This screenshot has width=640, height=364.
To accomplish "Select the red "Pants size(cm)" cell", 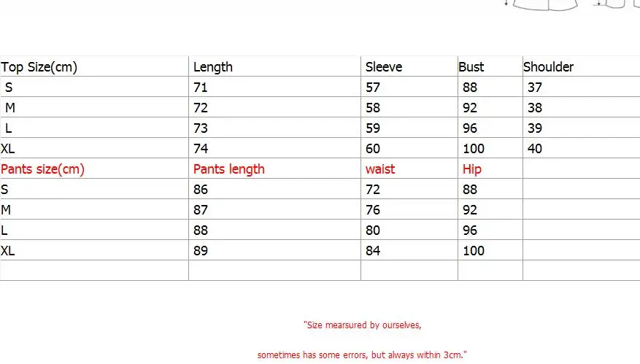I will click(43, 169).
